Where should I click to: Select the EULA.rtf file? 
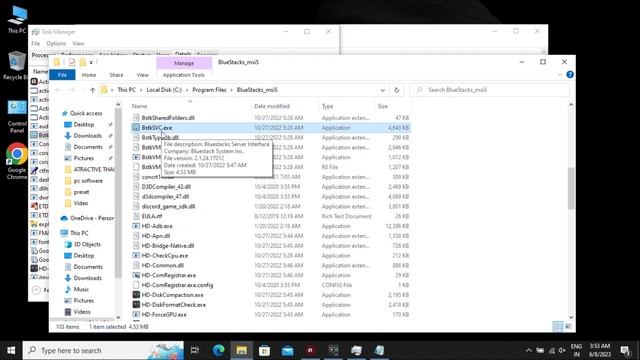pos(270,216)
